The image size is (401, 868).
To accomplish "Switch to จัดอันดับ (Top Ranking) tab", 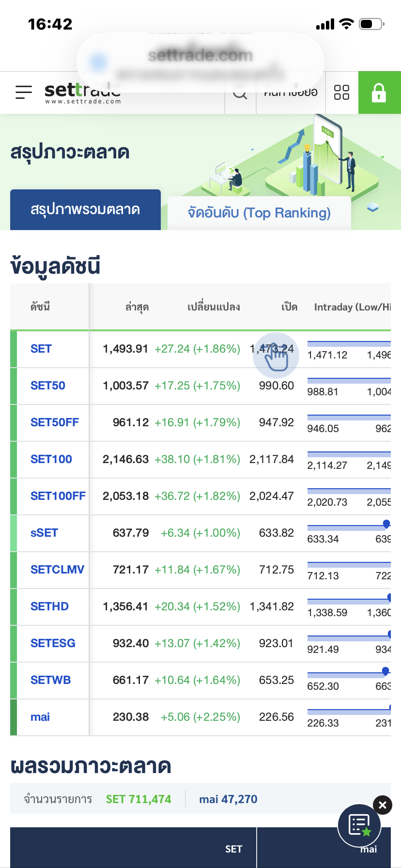I will [259, 213].
